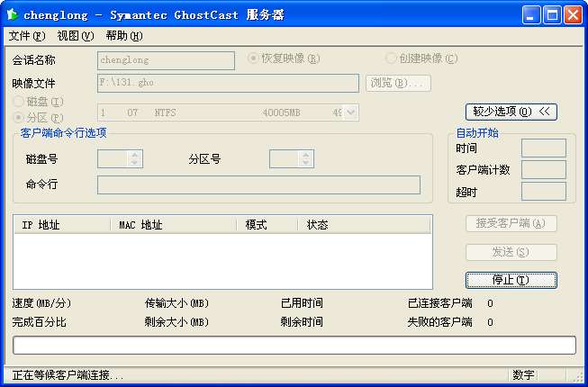The height and width of the screenshot is (387, 588).
Task: Click the 失败的客户端 label
Action: [x=440, y=322]
